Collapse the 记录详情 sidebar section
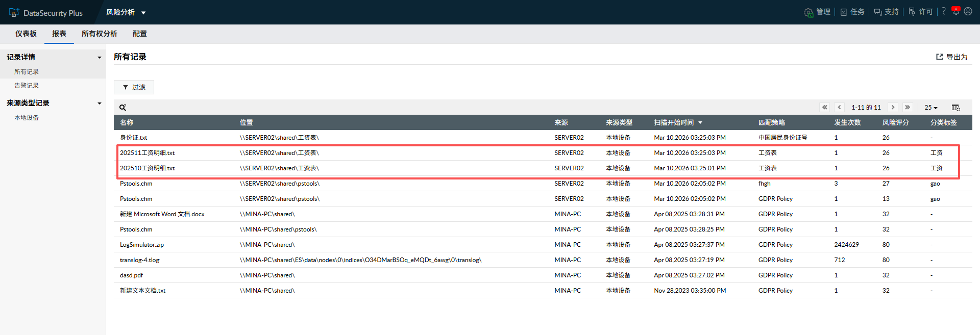This screenshot has width=980, height=335. pyautogui.click(x=99, y=58)
